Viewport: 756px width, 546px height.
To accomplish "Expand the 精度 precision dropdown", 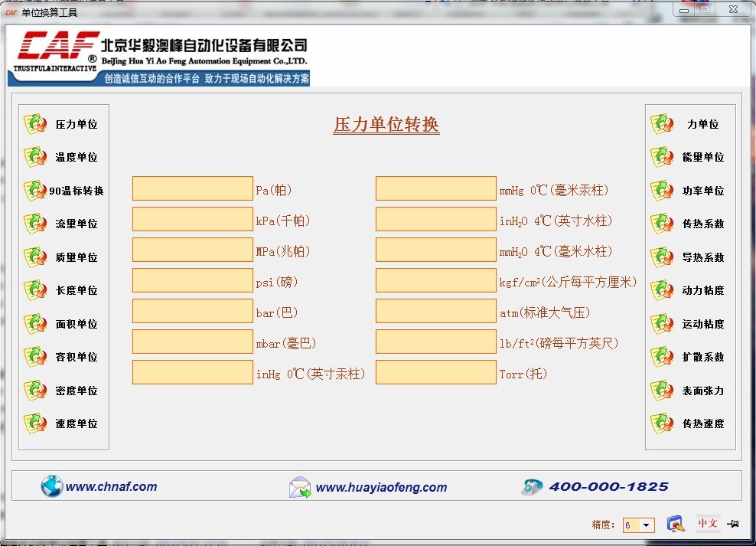I will (647, 525).
